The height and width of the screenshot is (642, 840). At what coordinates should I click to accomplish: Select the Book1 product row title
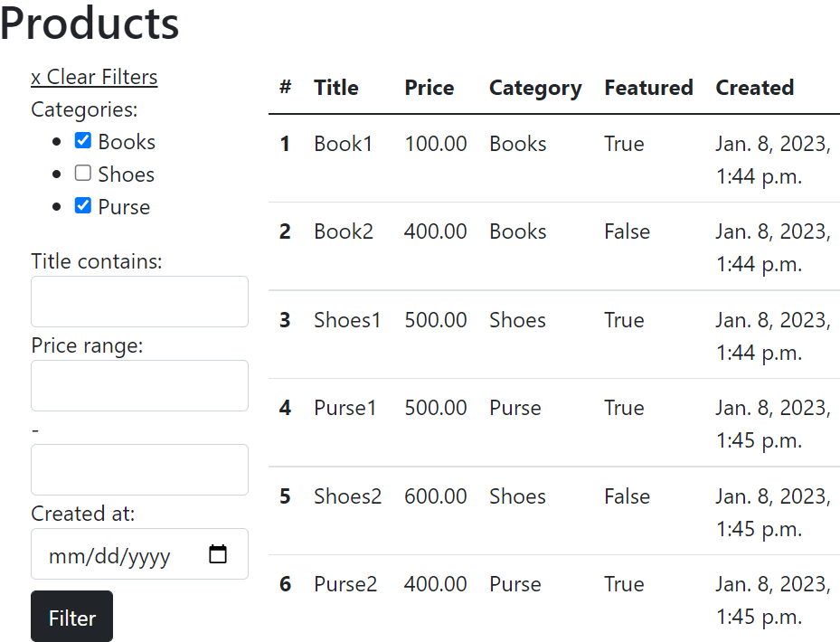[x=343, y=144]
